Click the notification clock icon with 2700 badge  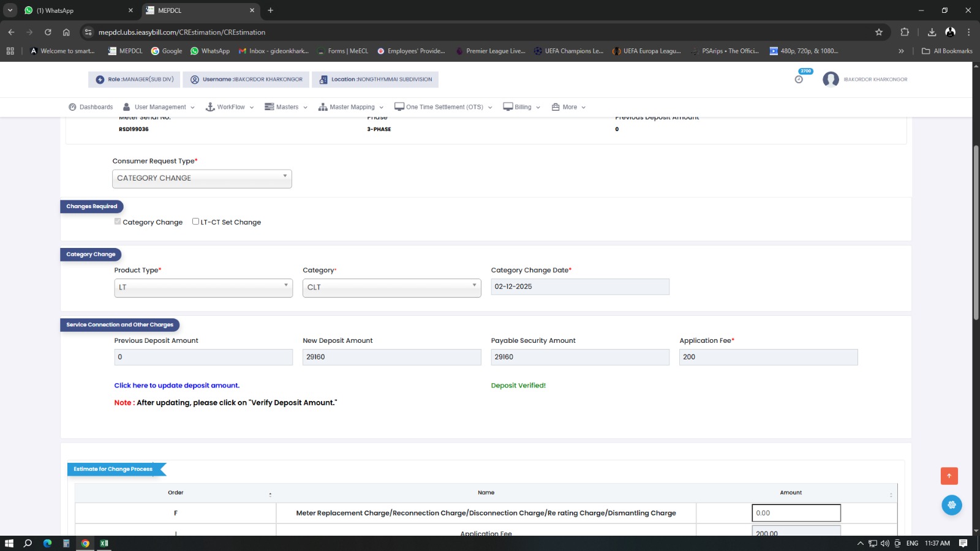[799, 79]
